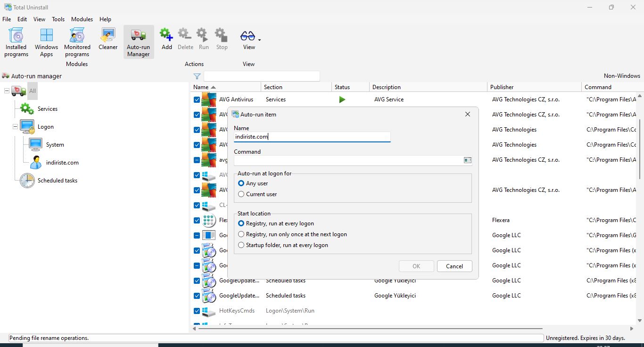644x347 pixels.
Task: Open the Tools menu
Action: point(58,19)
